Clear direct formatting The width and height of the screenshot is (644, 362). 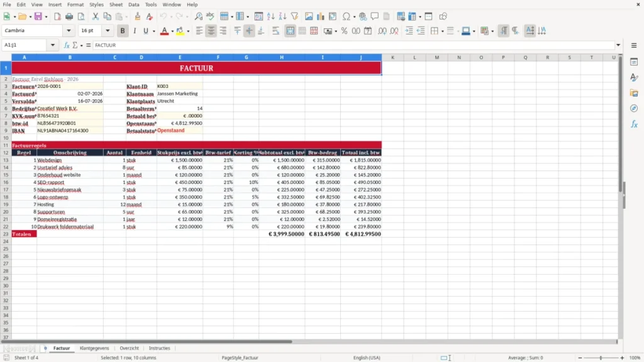tap(150, 16)
